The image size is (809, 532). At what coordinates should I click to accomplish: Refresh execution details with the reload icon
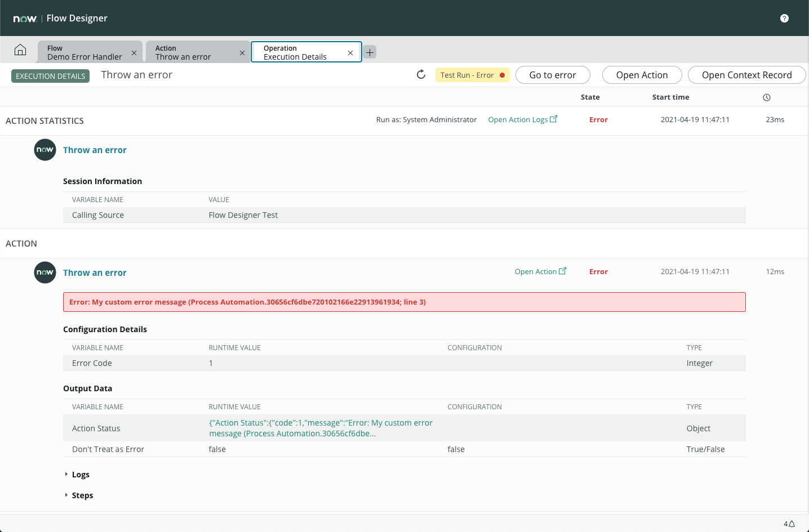(x=421, y=75)
